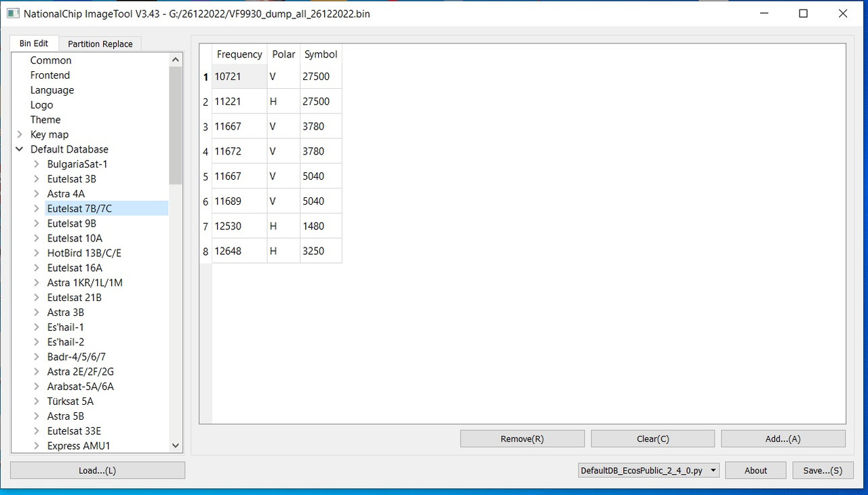Collapse the Default Database tree node
Viewport: 868px width, 495px height.
click(x=20, y=149)
